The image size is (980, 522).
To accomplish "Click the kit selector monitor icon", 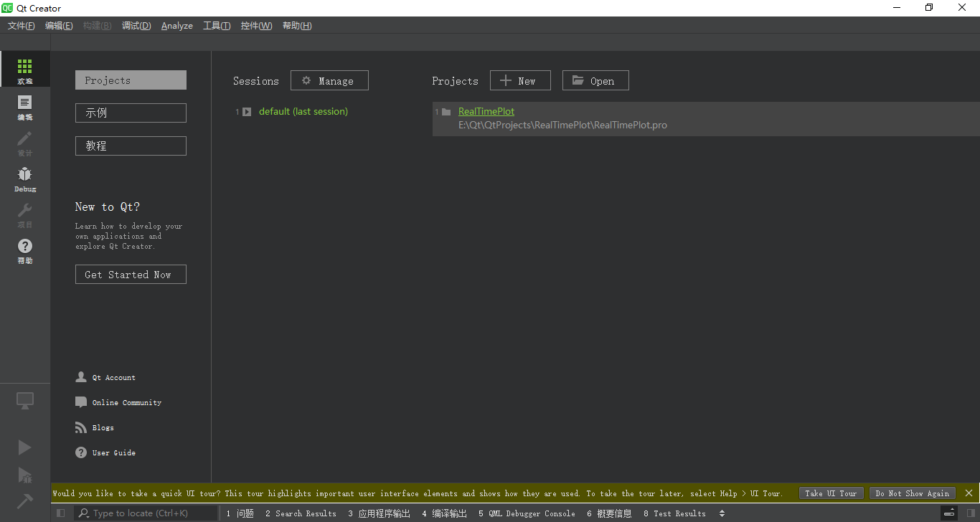I will pos(25,402).
